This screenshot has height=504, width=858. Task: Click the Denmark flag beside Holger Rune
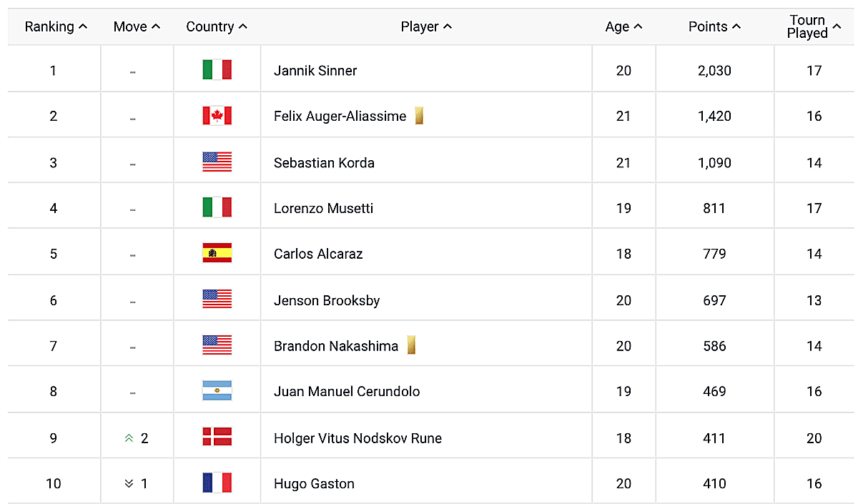coord(217,438)
